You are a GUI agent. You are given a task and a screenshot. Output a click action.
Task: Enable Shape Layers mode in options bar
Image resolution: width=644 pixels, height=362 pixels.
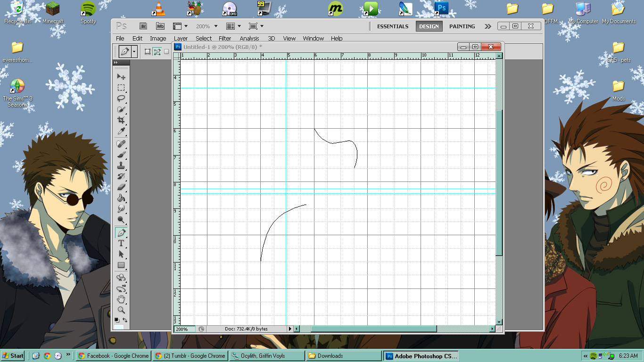tap(148, 52)
